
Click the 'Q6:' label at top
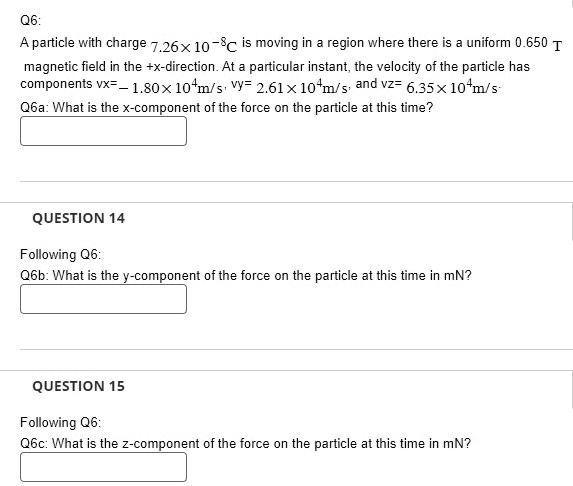[x=31, y=20]
